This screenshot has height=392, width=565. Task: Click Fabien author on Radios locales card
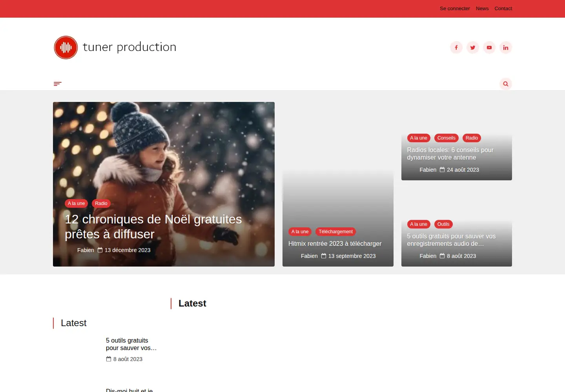428,170
